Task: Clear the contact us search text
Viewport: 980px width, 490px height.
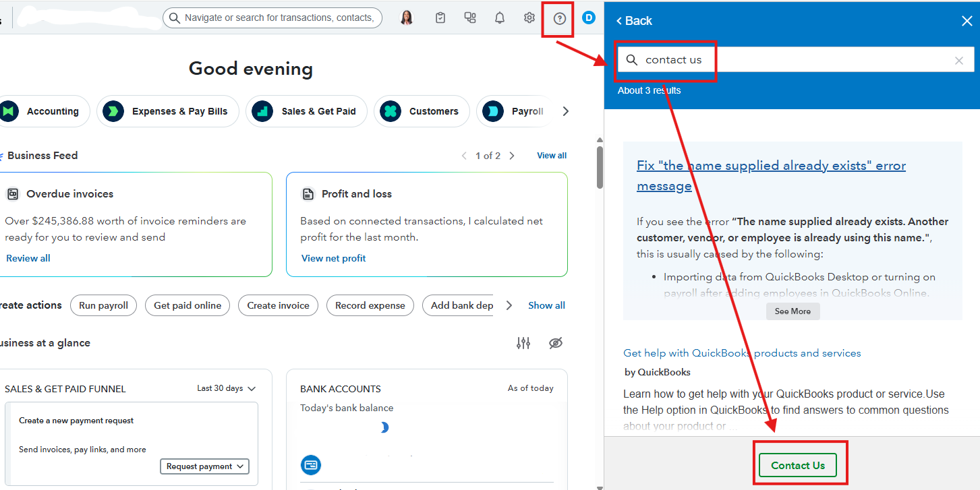Action: point(958,61)
